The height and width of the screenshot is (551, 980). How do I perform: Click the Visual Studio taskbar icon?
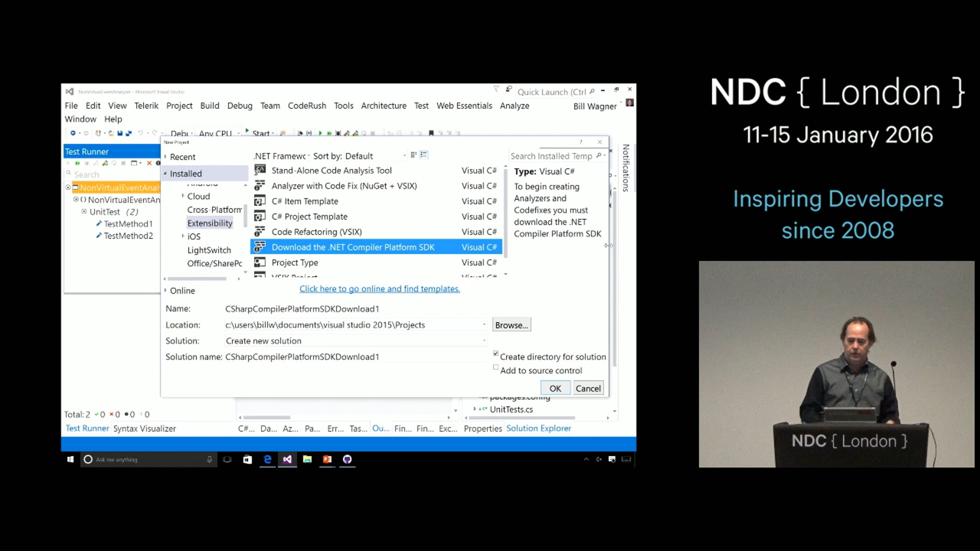(x=287, y=460)
